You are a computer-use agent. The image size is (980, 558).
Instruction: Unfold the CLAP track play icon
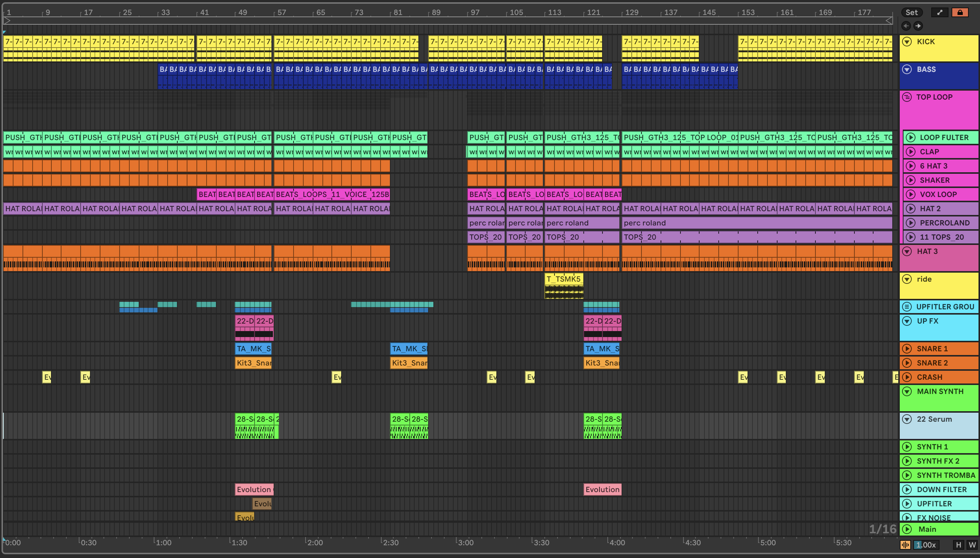pyautogui.click(x=911, y=152)
